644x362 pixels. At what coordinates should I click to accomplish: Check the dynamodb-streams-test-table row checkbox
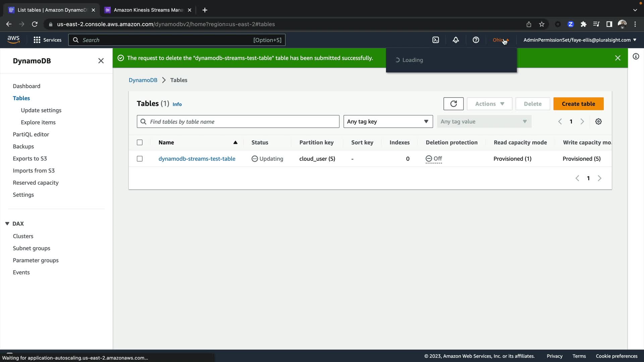tap(140, 159)
